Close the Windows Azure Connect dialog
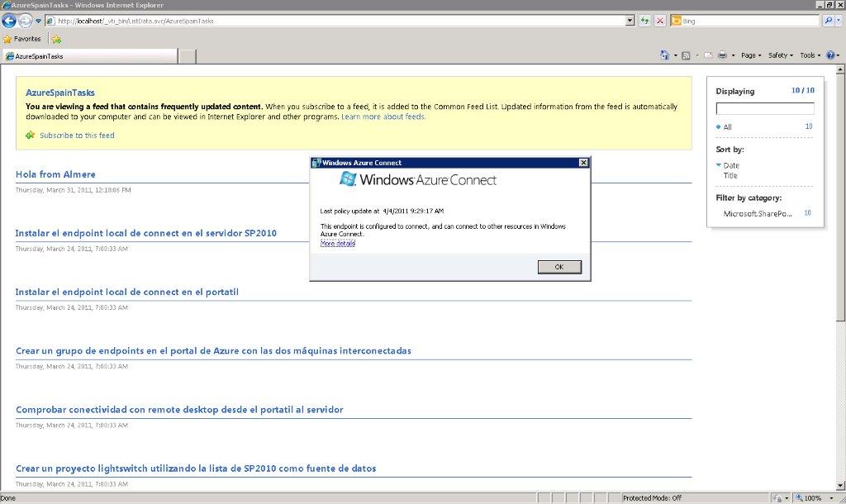 (583, 163)
